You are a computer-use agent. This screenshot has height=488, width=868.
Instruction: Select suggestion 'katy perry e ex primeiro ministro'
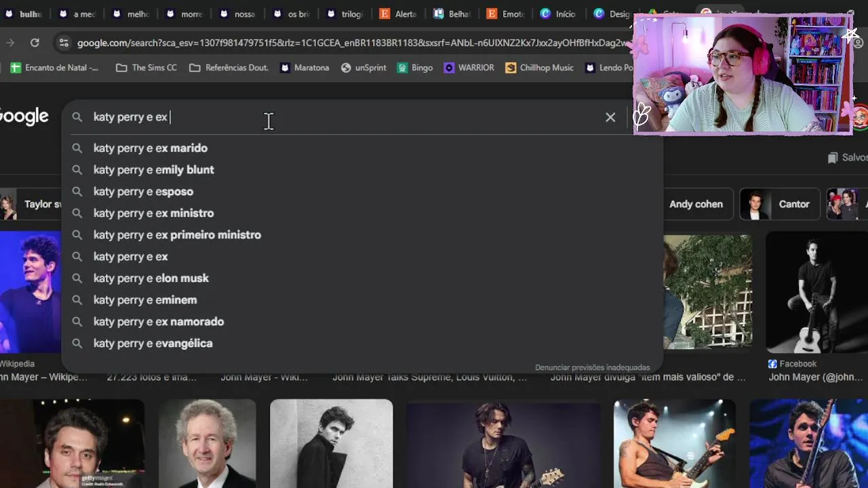361,235
